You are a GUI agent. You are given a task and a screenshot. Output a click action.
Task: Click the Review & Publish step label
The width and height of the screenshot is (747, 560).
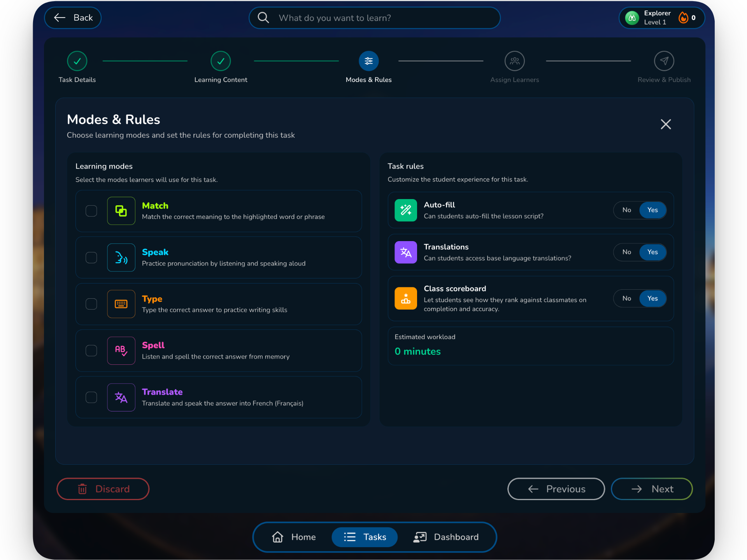click(664, 80)
